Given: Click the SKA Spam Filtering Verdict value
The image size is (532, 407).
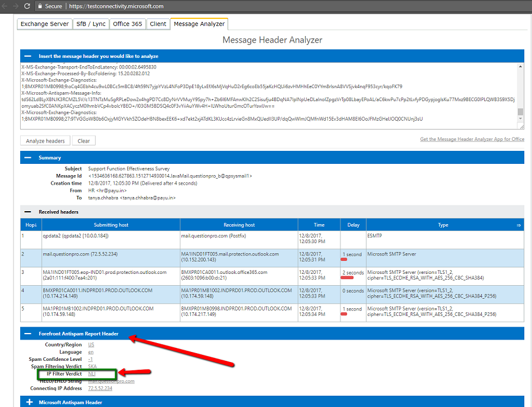Looking at the screenshot, I should pyautogui.click(x=92, y=367).
